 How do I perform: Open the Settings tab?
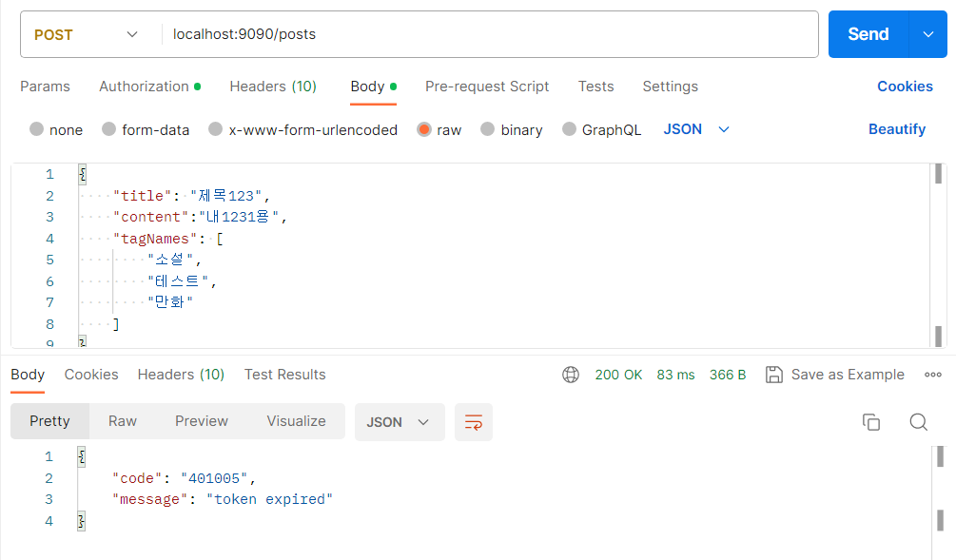click(670, 87)
